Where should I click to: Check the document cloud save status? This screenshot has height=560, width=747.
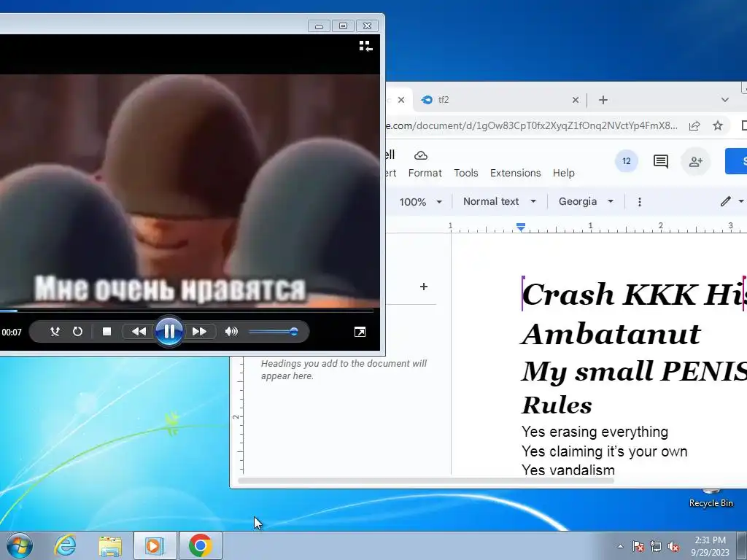coord(421,155)
